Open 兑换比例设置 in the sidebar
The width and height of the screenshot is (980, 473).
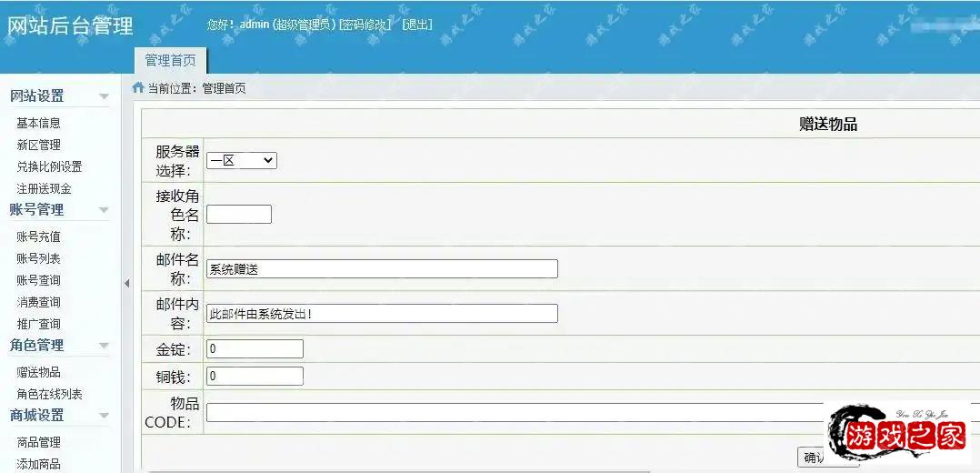pos(49,166)
